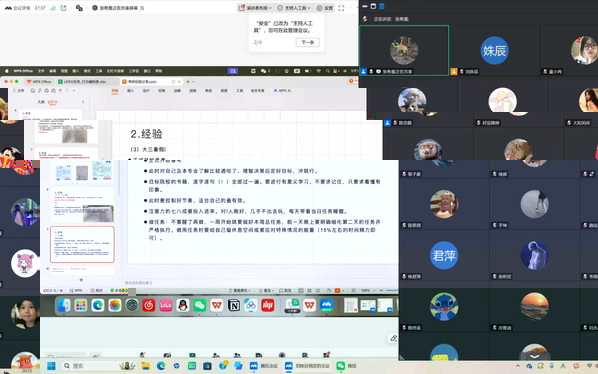Click the pop-out share arrow icon in meeting header
Viewport: 598px width, 374px height.
(x=63, y=8)
